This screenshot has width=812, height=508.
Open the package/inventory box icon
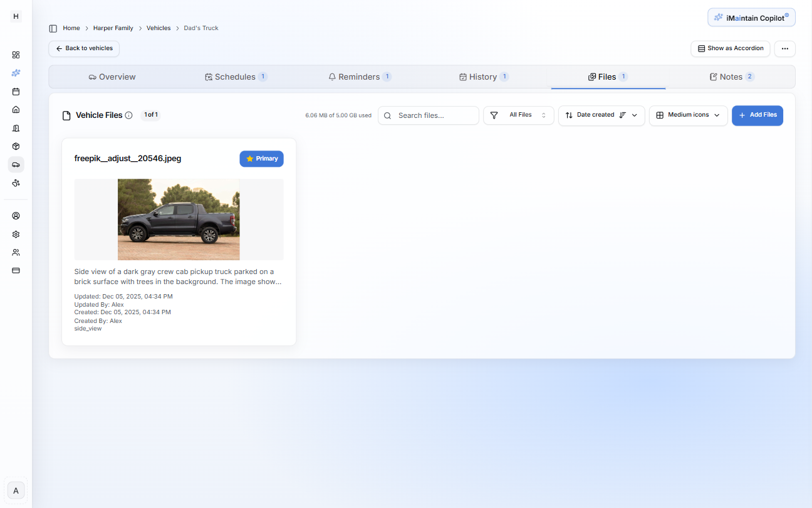coord(16,146)
